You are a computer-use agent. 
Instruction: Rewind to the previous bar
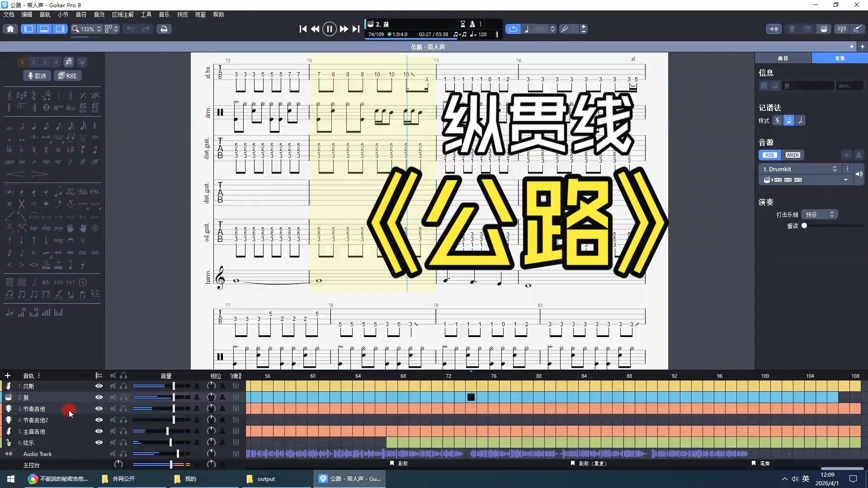coord(315,29)
